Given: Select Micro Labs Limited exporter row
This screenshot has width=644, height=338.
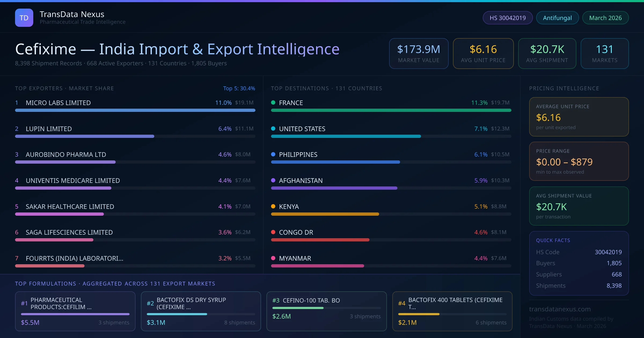Looking at the screenshot, I should click(x=58, y=103).
